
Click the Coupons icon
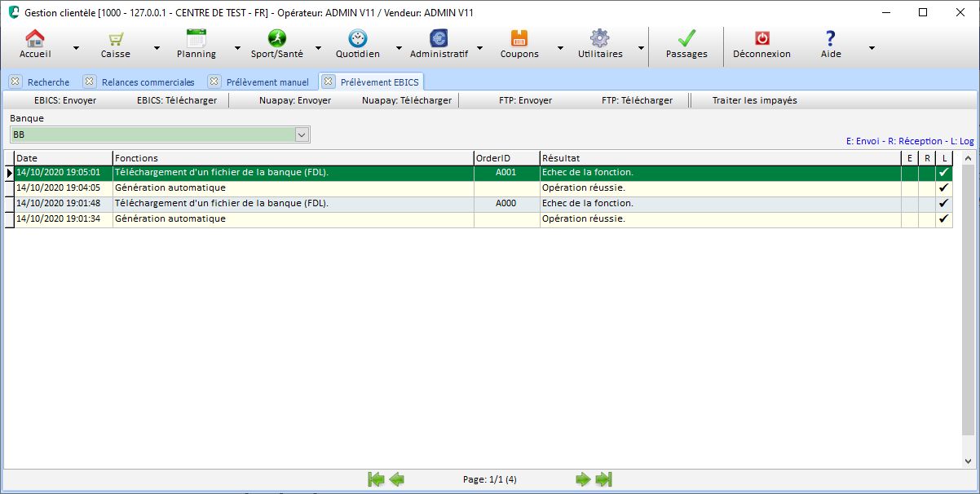click(x=519, y=38)
